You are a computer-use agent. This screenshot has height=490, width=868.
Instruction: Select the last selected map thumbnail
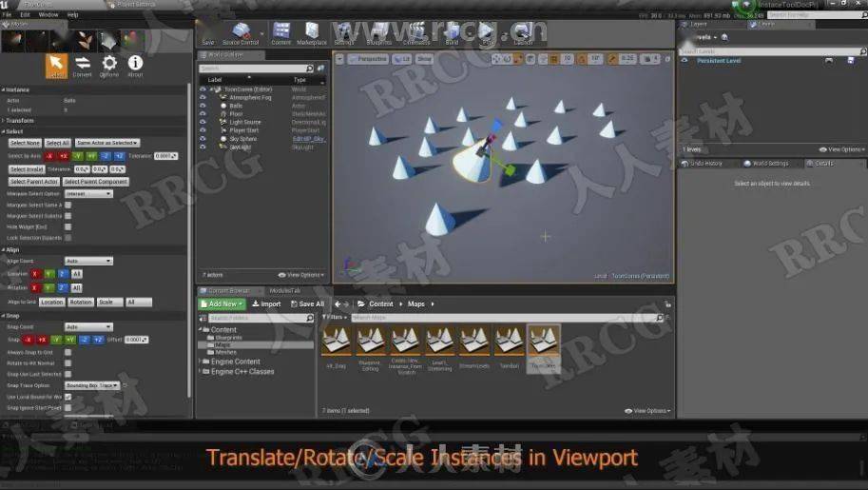[x=543, y=348]
